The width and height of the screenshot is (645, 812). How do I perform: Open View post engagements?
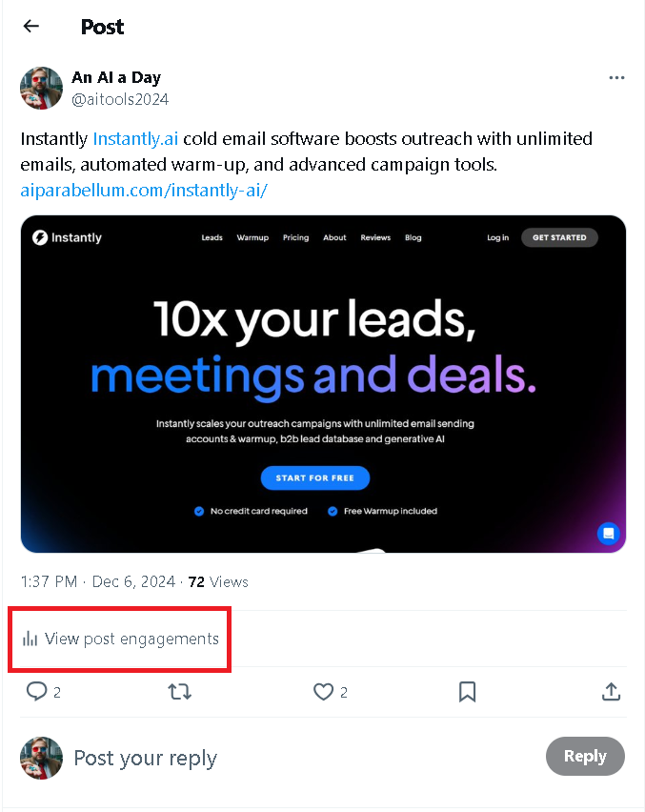(x=119, y=639)
